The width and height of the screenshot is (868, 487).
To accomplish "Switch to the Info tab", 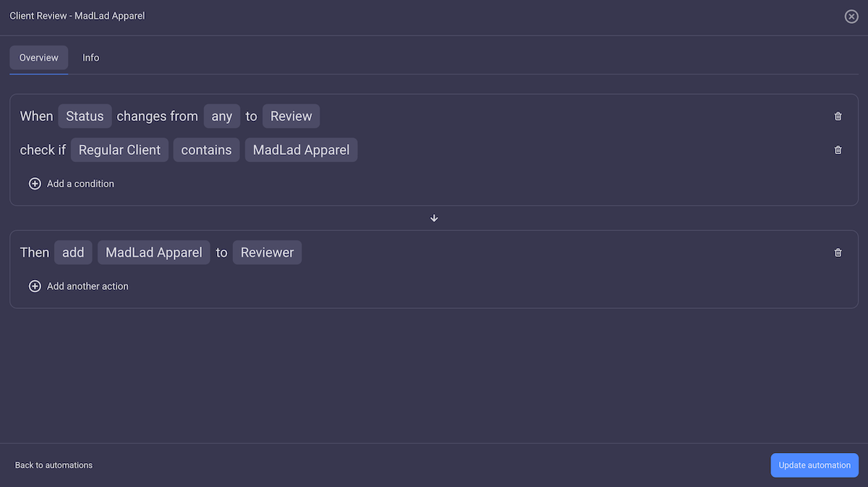I will [x=90, y=57].
